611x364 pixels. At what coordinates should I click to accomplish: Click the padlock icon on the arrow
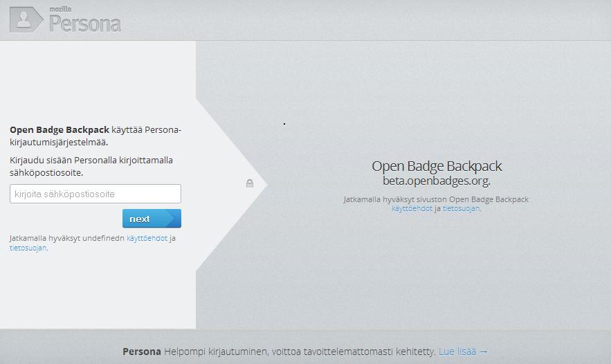250,183
